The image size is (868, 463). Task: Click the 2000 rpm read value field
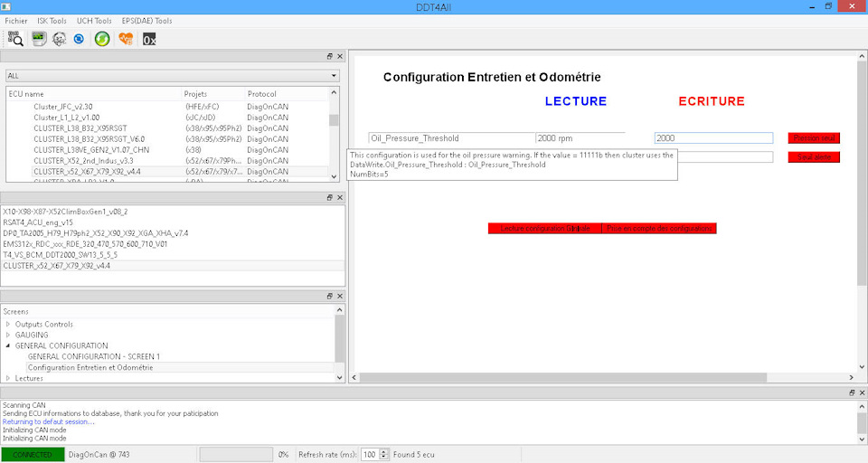580,138
